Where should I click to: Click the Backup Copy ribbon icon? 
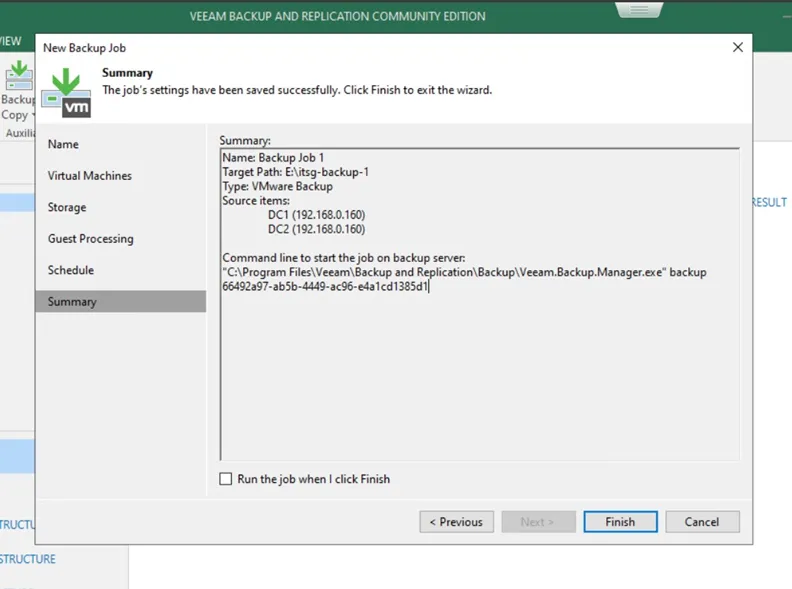pyautogui.click(x=17, y=78)
